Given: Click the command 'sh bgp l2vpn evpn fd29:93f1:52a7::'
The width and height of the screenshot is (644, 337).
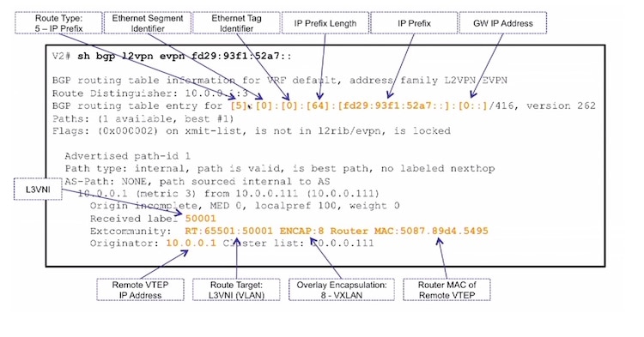Looking at the screenshot, I should click(185, 57).
